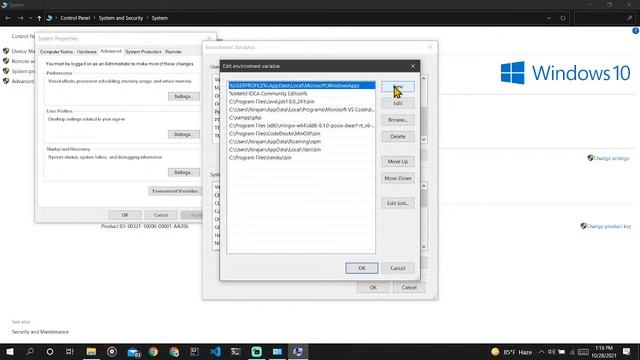Click the Browse... button
Viewport: 640px width, 360px height.
tap(398, 120)
